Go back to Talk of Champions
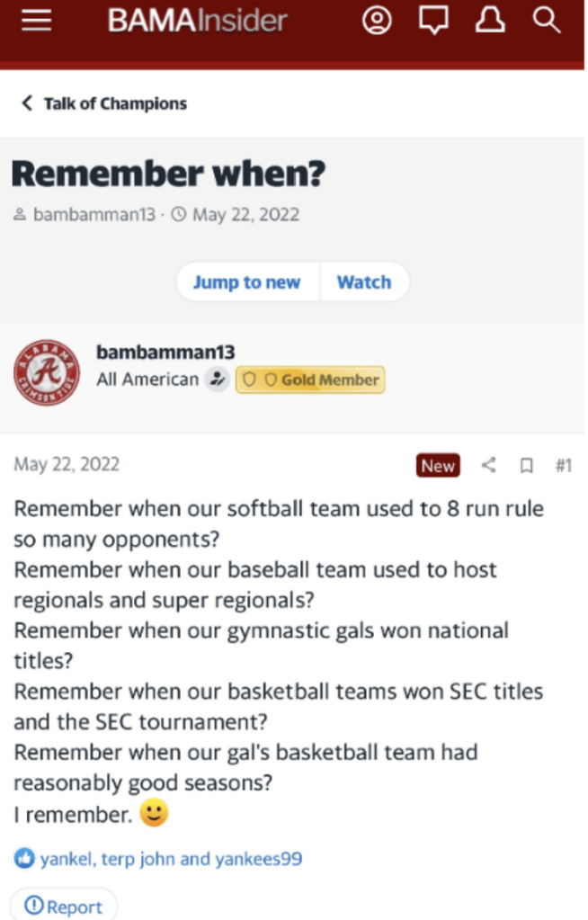Screen dimensions: 588x920 103,103
